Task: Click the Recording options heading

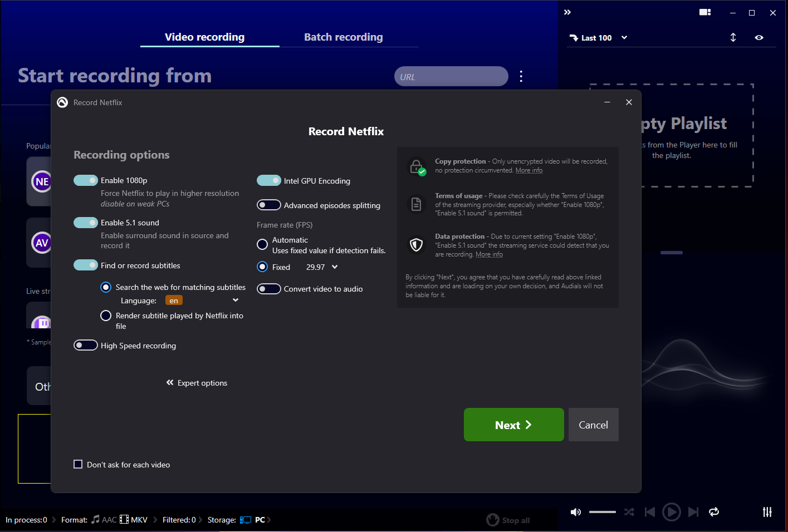Action: point(121,155)
